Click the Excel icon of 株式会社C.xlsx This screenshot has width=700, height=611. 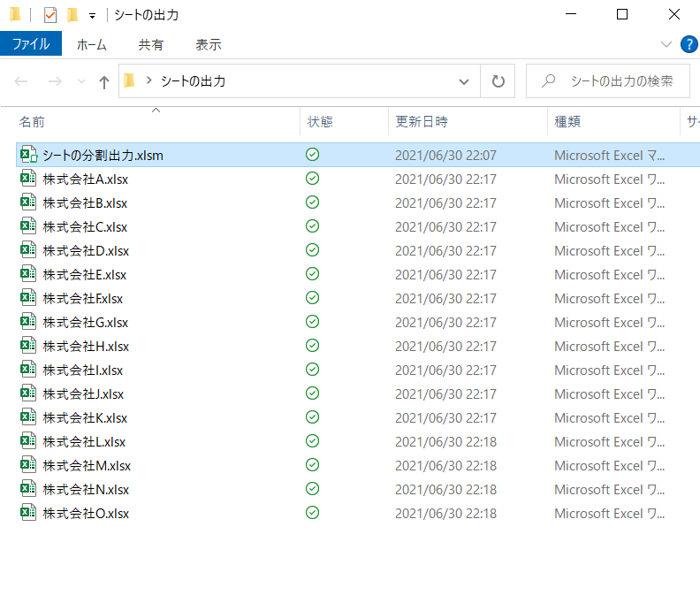28,226
